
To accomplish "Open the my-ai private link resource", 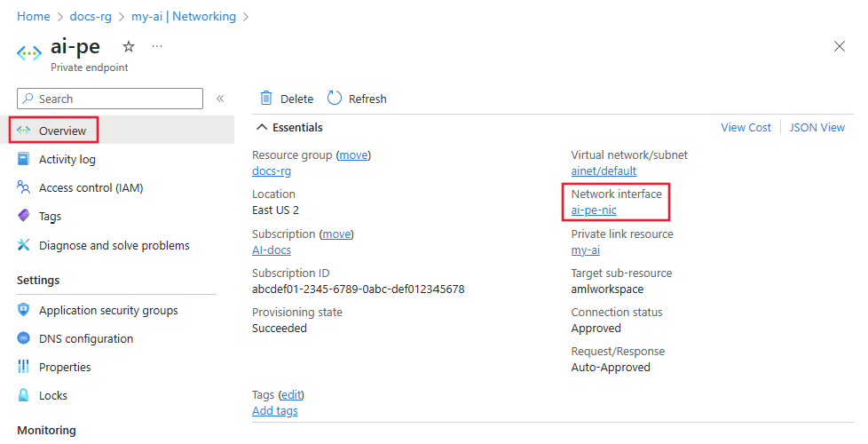I will [x=585, y=250].
